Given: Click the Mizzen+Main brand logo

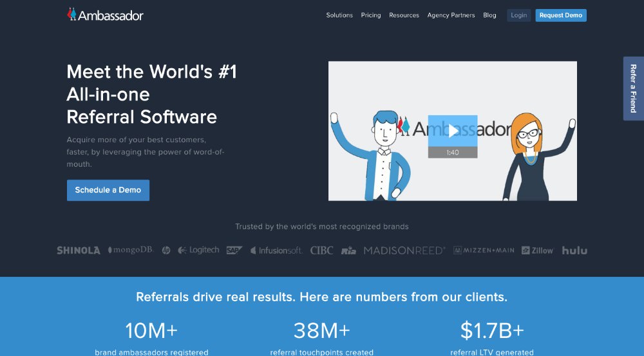Looking at the screenshot, I should [484, 250].
